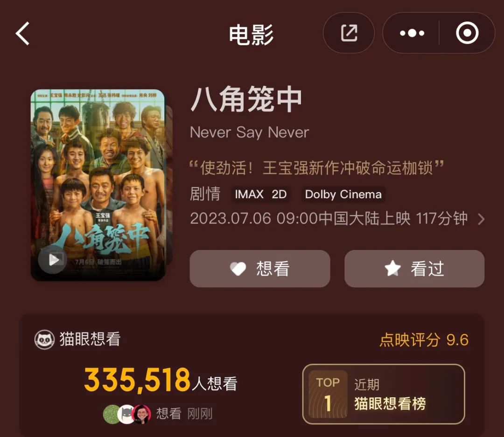
Task: Open the TOP 1 猫眼想看榜 ranking
Action: point(384,394)
